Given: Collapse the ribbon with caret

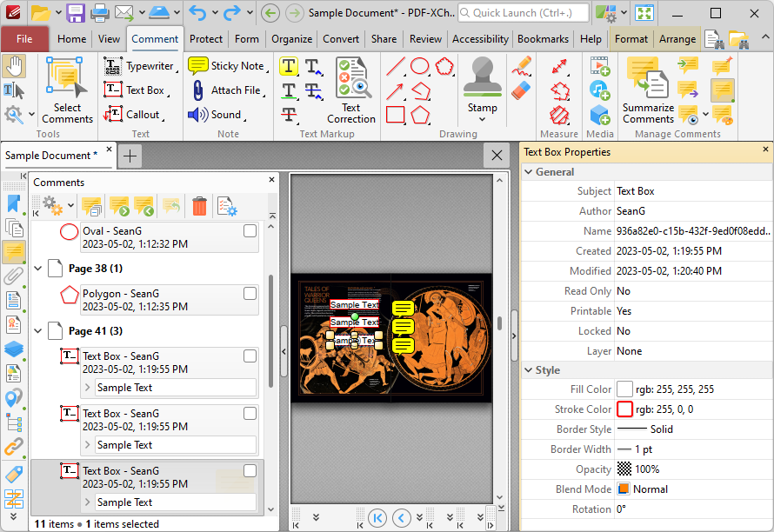Looking at the screenshot, I should (x=764, y=37).
